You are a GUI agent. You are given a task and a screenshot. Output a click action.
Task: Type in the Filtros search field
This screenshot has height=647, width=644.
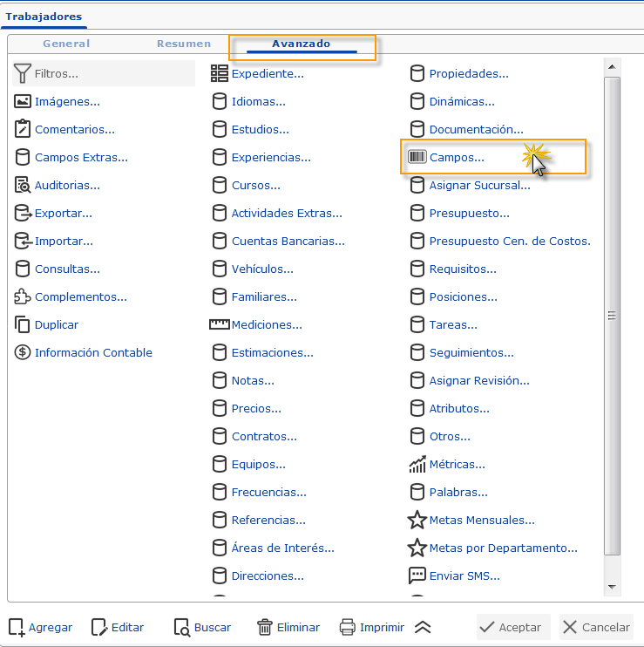tap(113, 74)
